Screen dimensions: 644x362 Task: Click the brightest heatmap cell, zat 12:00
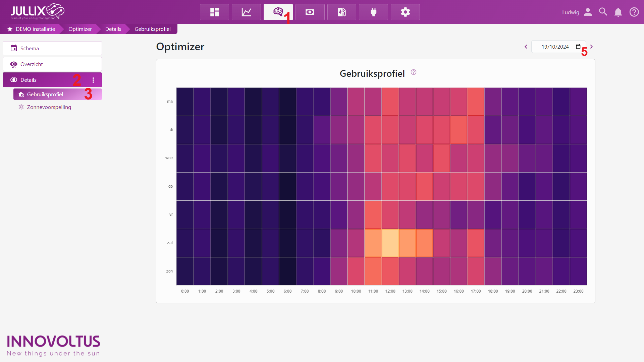(x=390, y=243)
